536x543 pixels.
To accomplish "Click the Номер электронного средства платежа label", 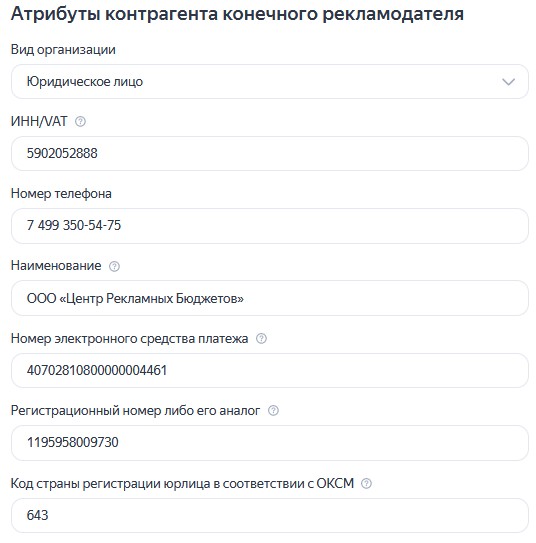I will point(129,339).
